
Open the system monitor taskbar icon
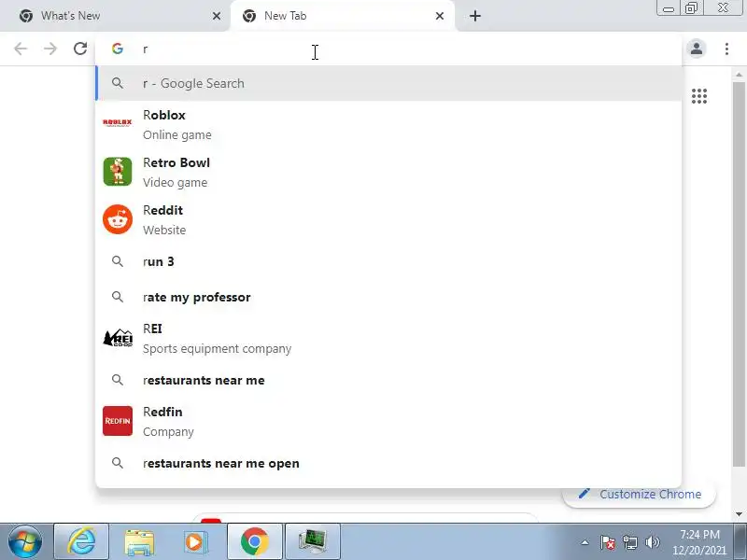pos(312,541)
